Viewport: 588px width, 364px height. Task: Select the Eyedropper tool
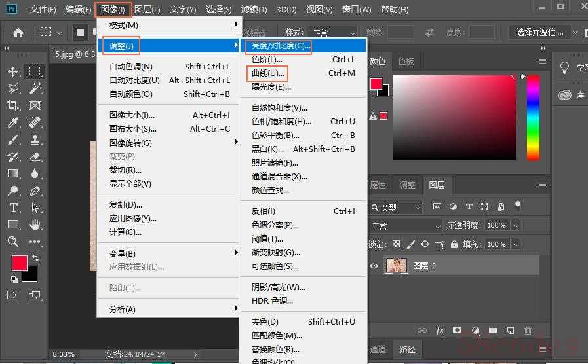13,122
